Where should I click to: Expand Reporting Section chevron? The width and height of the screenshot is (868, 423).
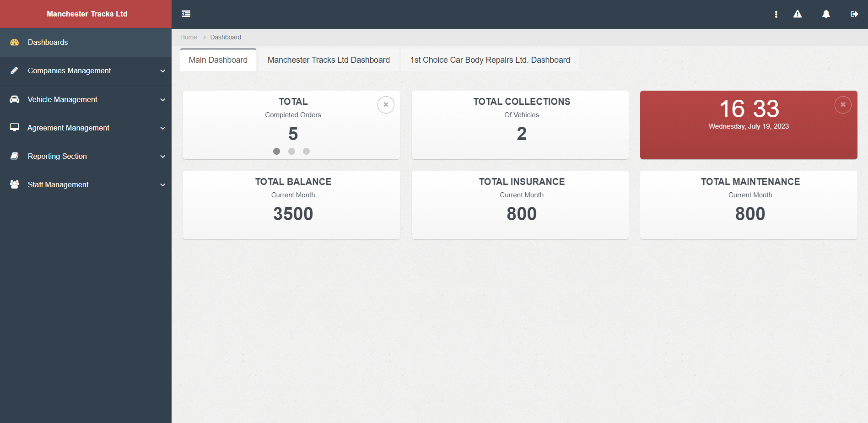tap(163, 157)
